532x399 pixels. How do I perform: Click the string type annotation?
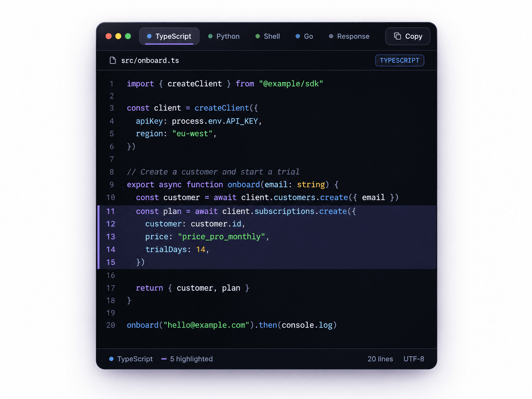311,185
